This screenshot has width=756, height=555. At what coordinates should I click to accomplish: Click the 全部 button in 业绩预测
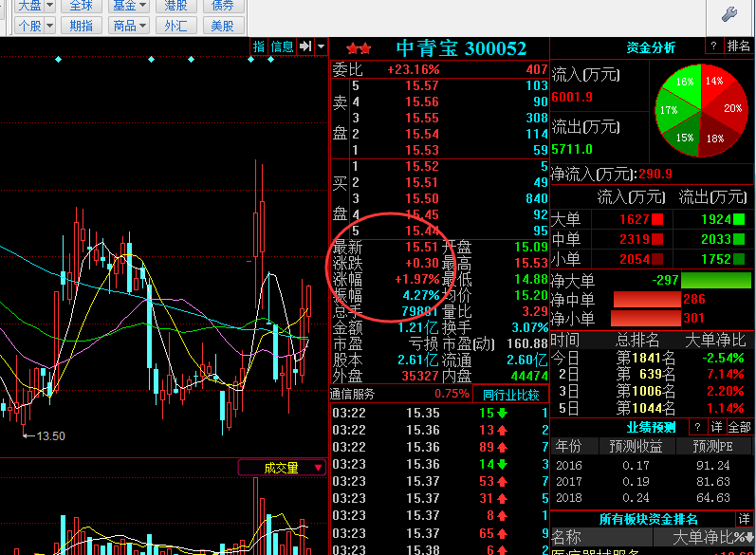coord(739,427)
